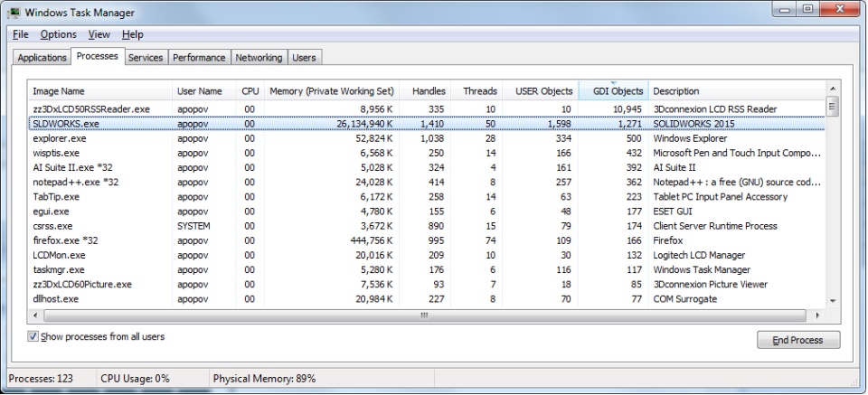Switch to the Services tab
Viewport: 868px width, 395px height.
pyautogui.click(x=146, y=58)
